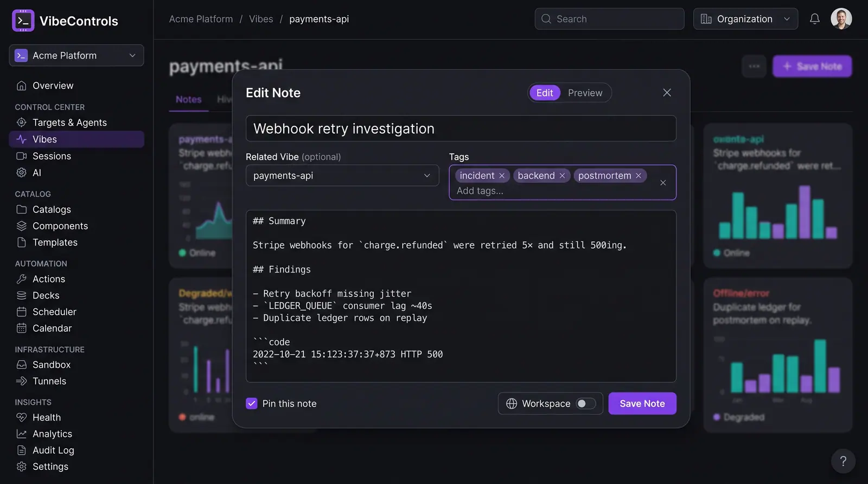
Task: Click the Workspace globe icon
Action: 512,404
